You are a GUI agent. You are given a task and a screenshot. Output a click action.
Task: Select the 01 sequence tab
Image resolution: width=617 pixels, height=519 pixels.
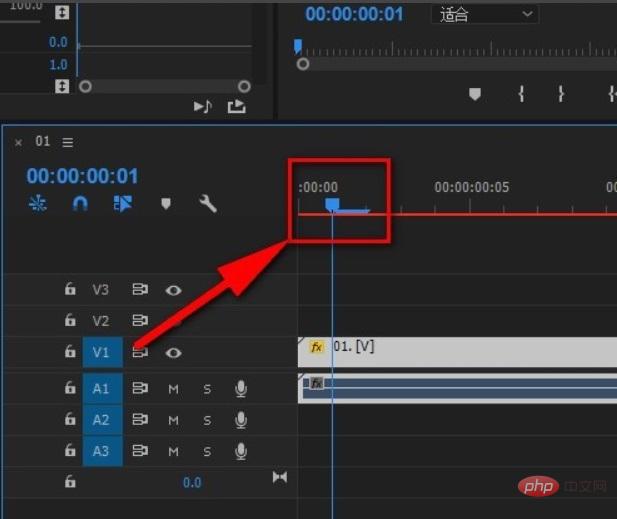pos(42,141)
